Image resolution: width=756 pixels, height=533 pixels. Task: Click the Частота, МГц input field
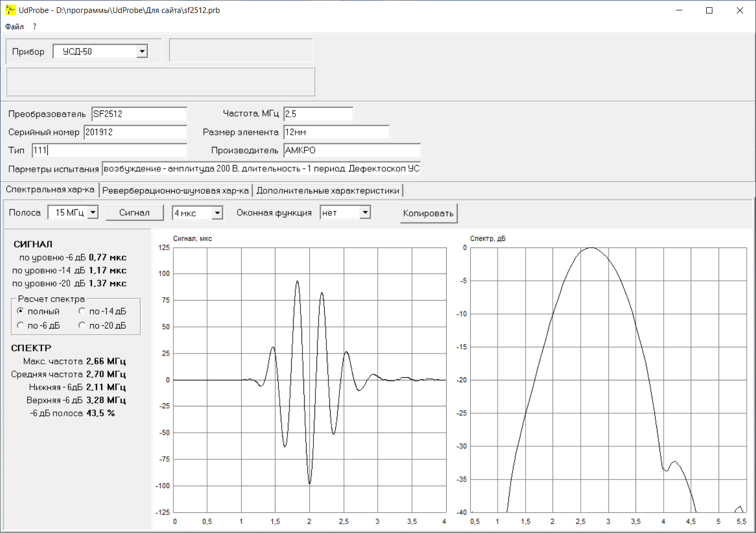pos(318,114)
